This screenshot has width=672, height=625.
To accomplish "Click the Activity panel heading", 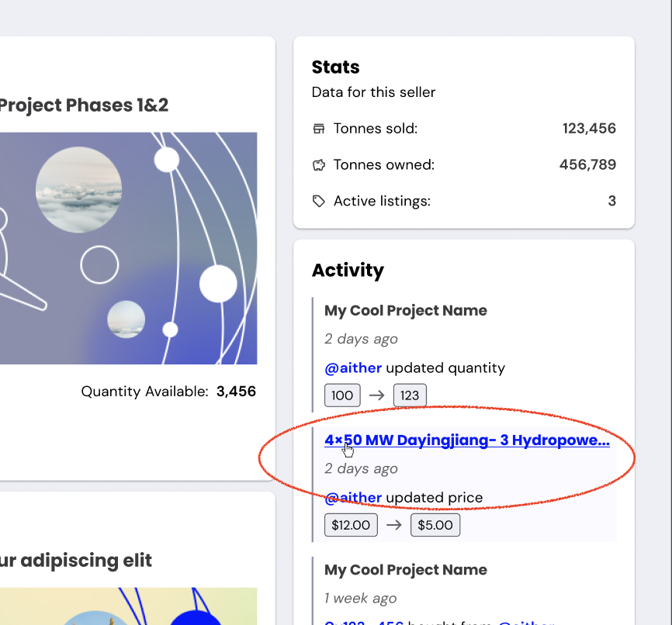I will point(348,271).
